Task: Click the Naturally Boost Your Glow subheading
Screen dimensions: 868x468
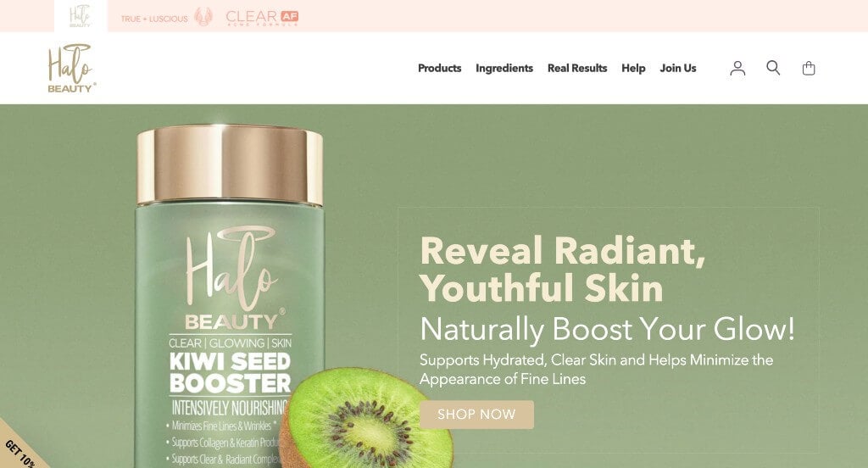Action: tap(607, 330)
